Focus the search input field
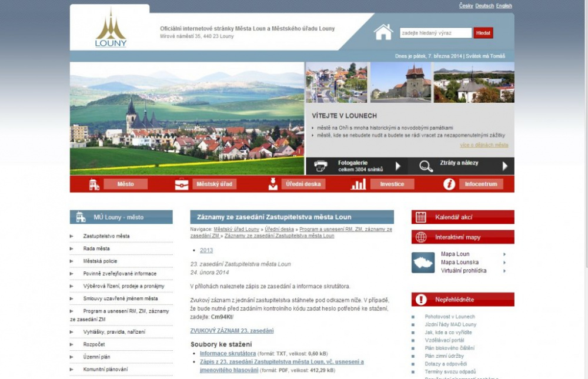The image size is (588, 379). coord(436,33)
